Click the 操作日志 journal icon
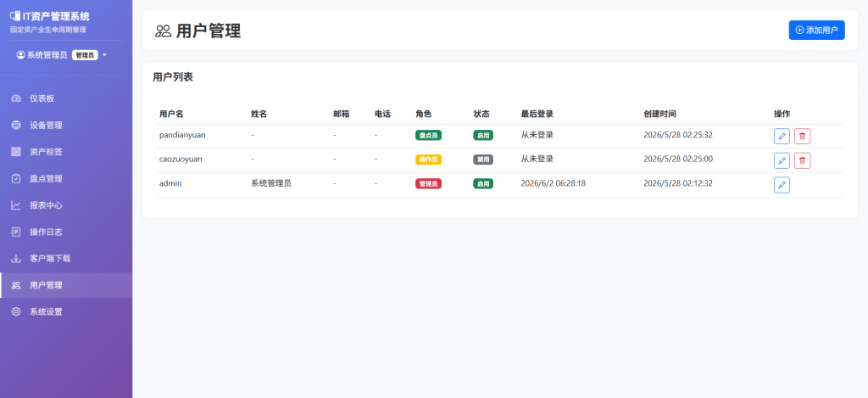868x398 pixels. (x=16, y=232)
